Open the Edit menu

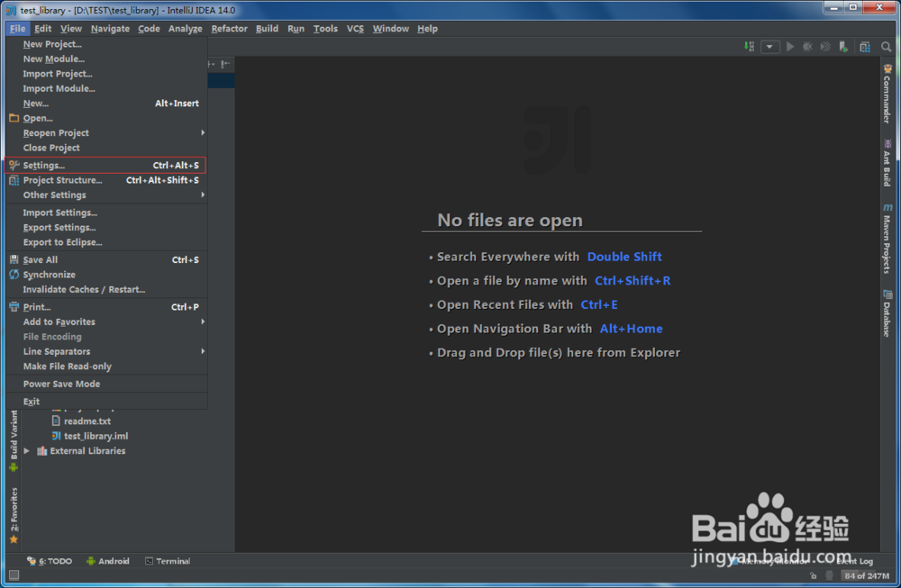[42, 29]
